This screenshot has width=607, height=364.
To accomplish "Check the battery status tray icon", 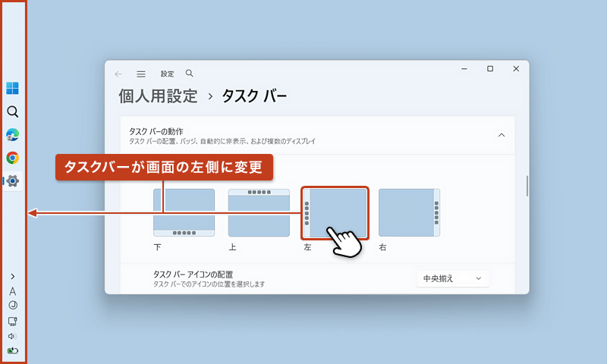I will click(x=13, y=350).
